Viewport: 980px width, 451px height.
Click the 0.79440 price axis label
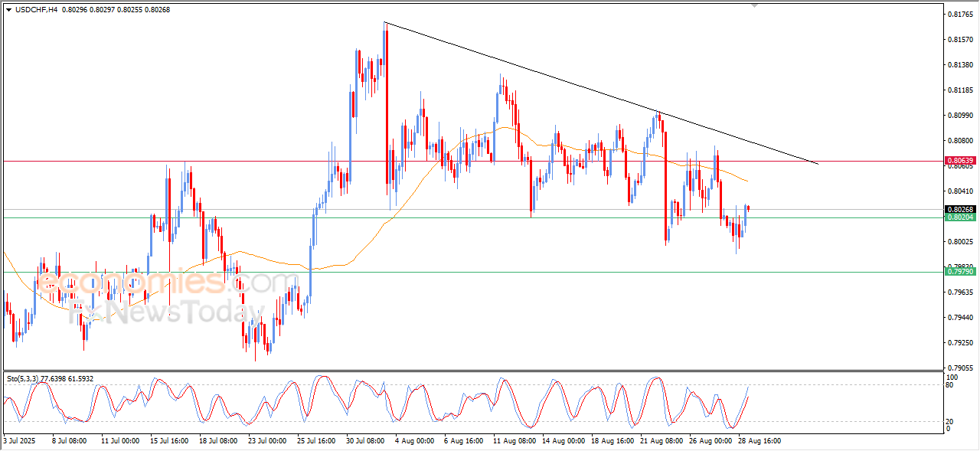click(x=960, y=318)
